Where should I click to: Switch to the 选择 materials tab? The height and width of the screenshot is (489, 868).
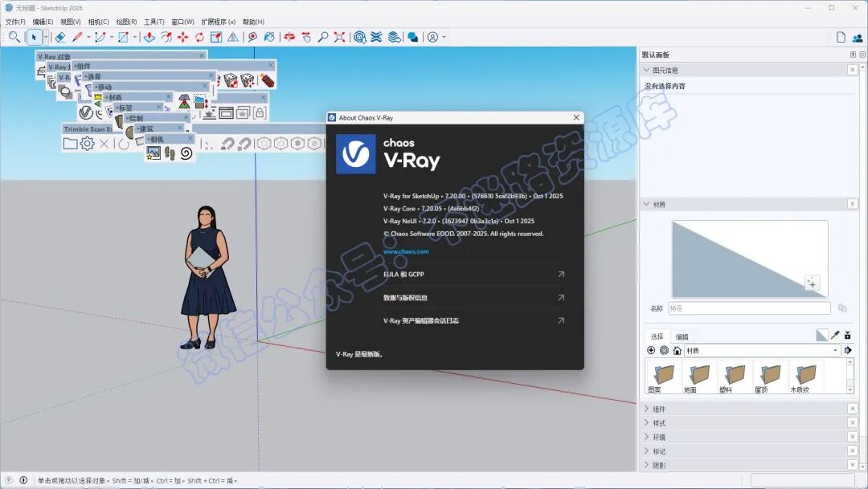pos(657,336)
